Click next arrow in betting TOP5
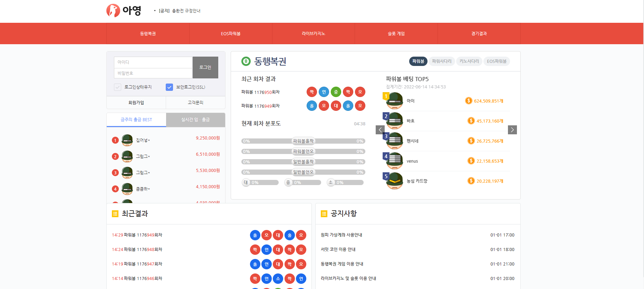 point(512,130)
